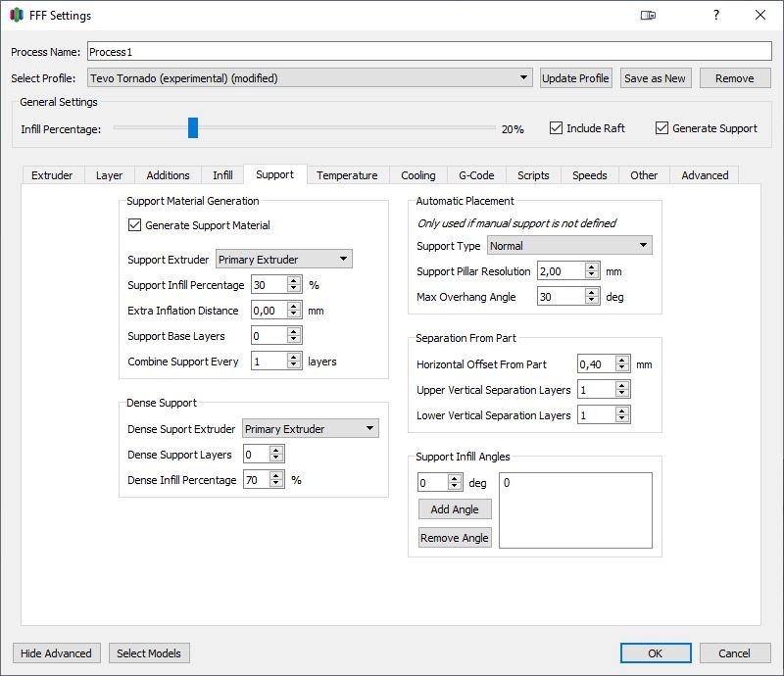
Task: Click the Save as New button
Action: click(655, 78)
